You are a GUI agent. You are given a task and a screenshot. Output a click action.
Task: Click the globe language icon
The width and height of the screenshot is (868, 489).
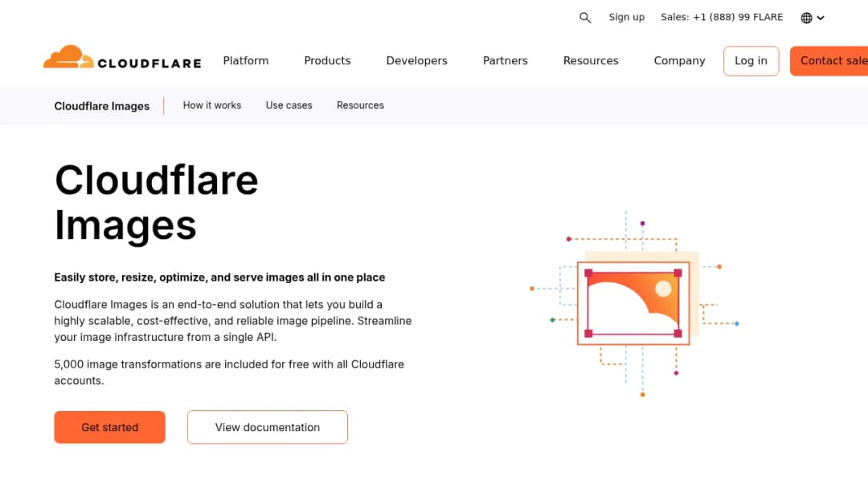pyautogui.click(x=807, y=18)
